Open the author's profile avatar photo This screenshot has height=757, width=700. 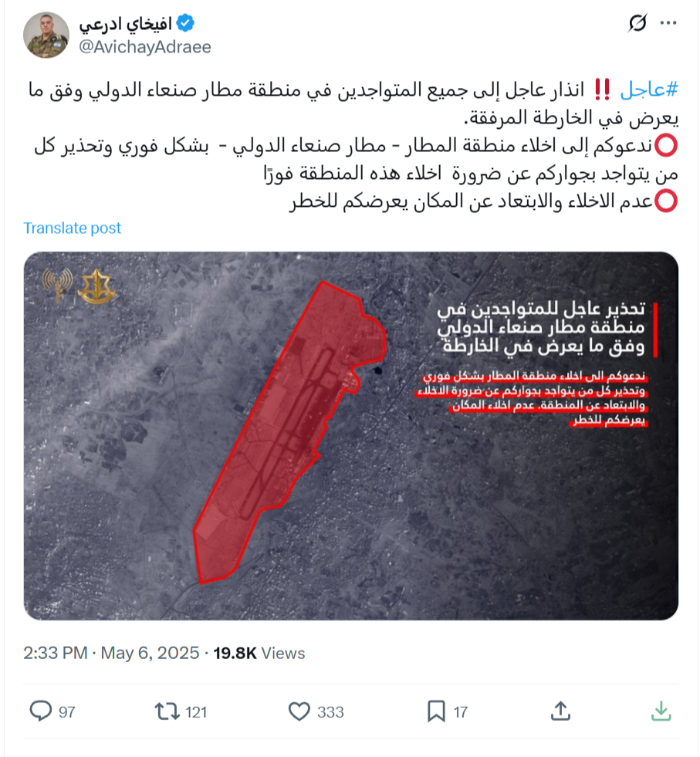tap(46, 35)
